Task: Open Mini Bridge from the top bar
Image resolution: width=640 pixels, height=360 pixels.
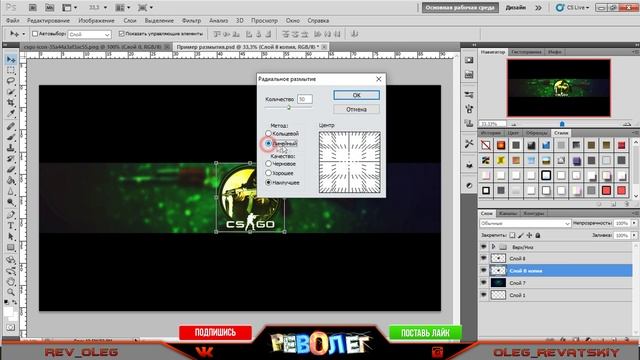Action: (x=49, y=7)
